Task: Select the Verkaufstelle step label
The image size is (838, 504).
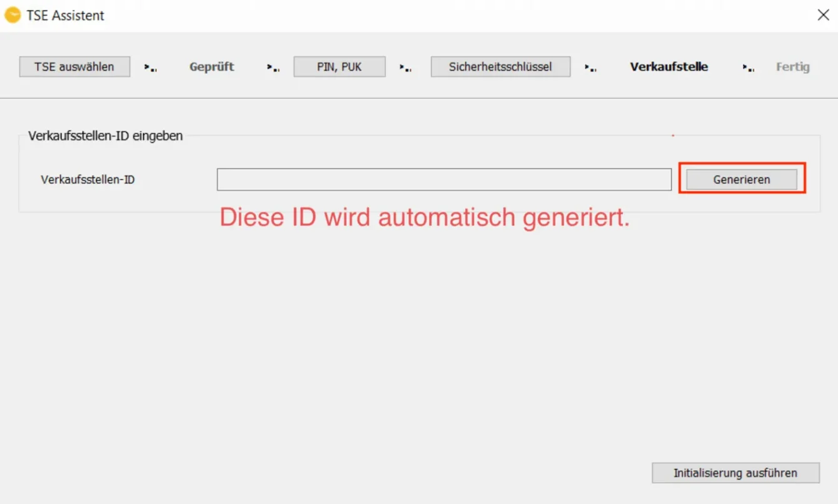Action: pos(669,67)
